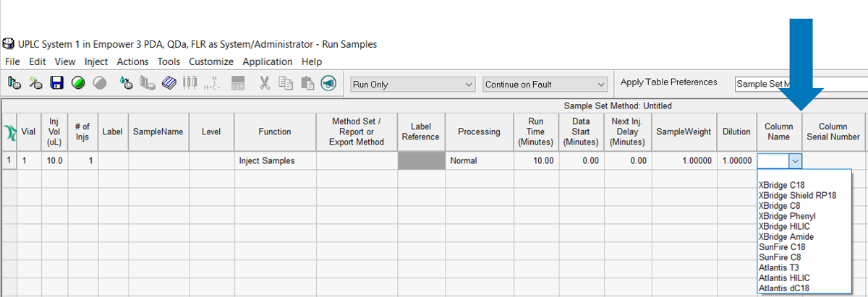Expand the Continue on Fault dropdown
Screen dimensions: 868x297
[x=545, y=85]
